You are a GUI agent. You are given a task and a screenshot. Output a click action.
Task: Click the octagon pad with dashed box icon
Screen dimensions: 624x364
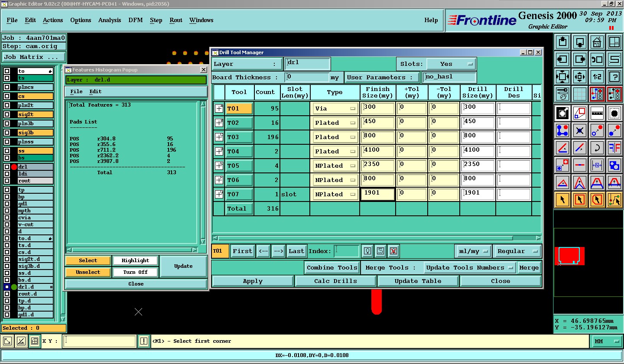[x=614, y=113]
